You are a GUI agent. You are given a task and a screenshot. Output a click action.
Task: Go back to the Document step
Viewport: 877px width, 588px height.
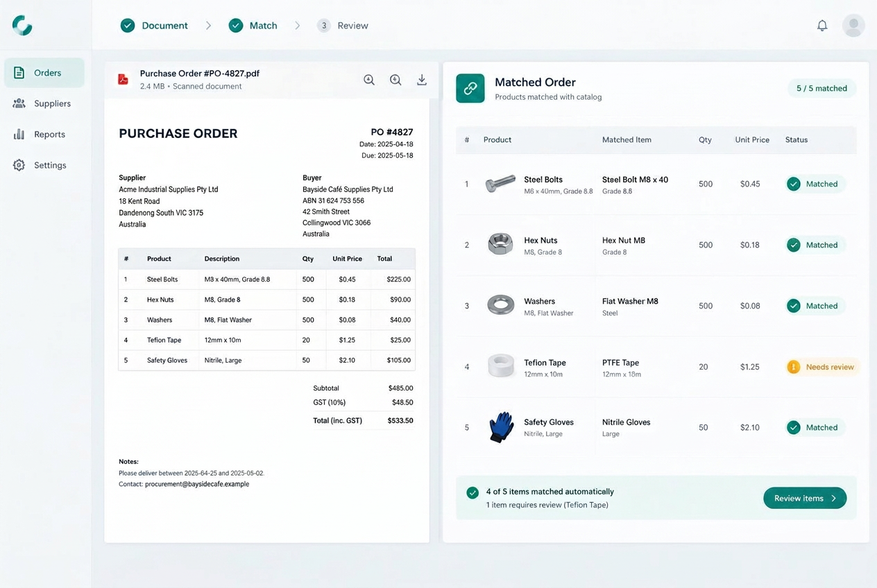click(x=154, y=26)
